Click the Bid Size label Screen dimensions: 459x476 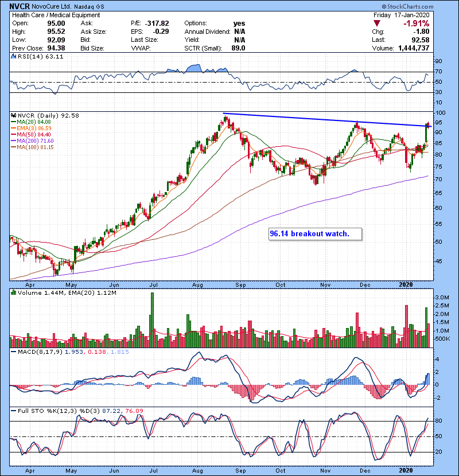pos(92,48)
